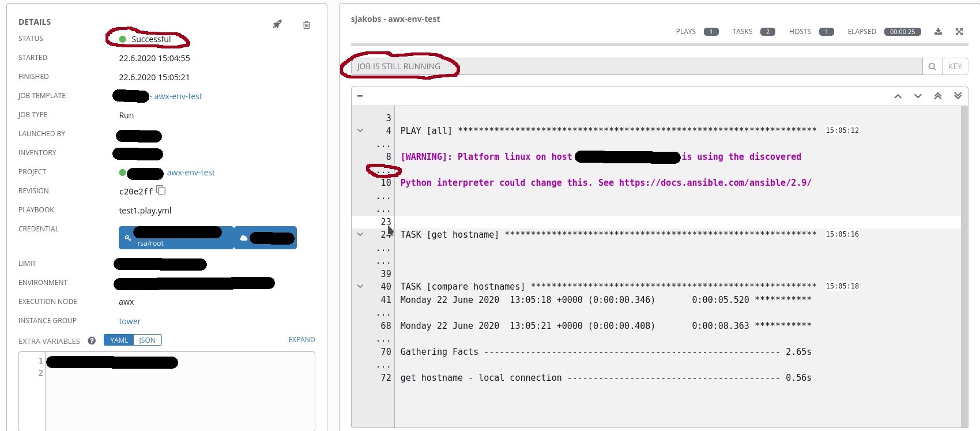Delete job with the trash icon
This screenshot has width=980, height=431.
[x=307, y=25]
